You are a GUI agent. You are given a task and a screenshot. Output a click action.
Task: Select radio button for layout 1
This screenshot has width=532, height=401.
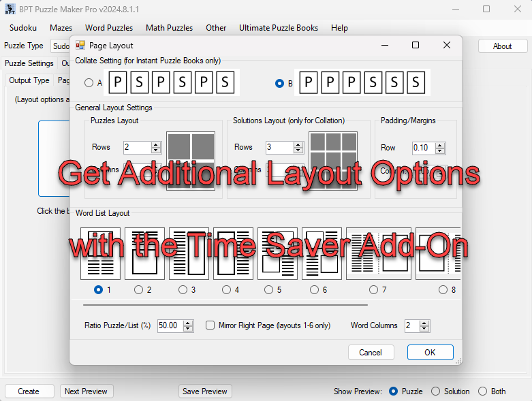[98, 289]
